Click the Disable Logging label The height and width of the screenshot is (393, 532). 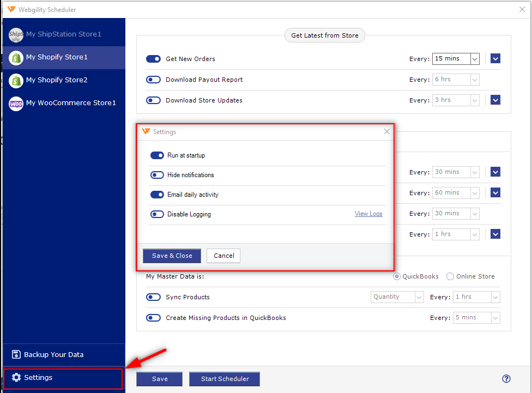(189, 214)
